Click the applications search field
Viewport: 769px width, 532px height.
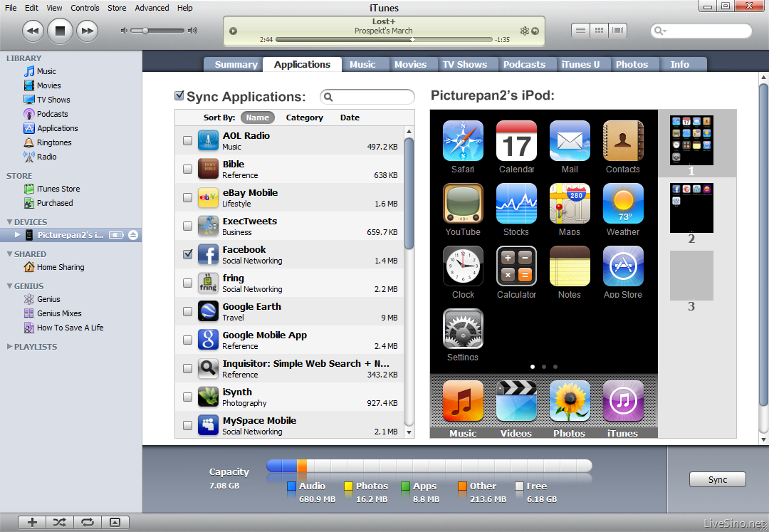[x=367, y=97]
